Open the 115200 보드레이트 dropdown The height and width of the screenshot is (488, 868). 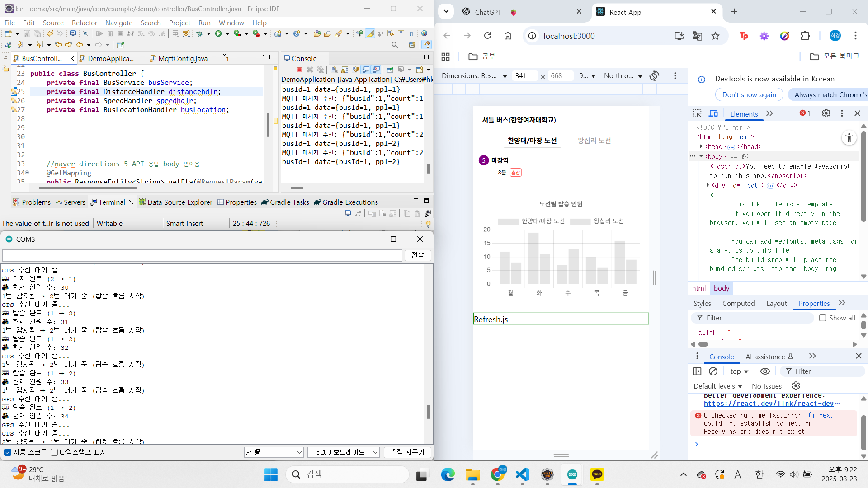(344, 452)
